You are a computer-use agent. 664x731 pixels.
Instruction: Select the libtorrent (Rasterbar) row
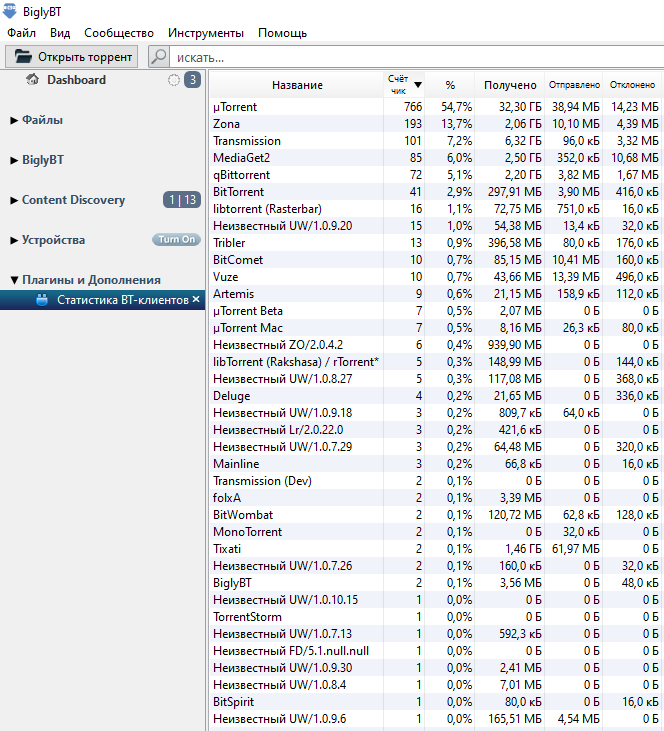click(x=436, y=209)
